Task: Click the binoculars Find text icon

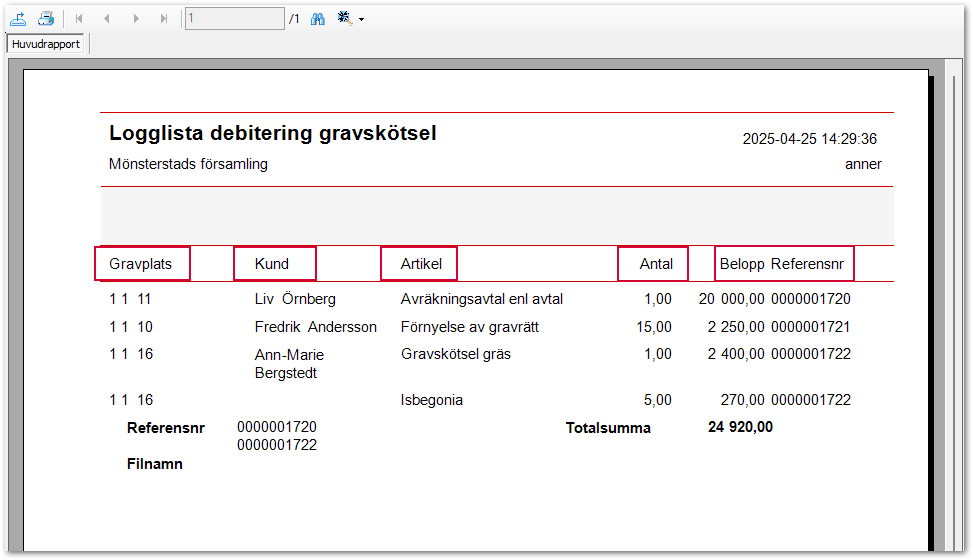Action: click(318, 19)
